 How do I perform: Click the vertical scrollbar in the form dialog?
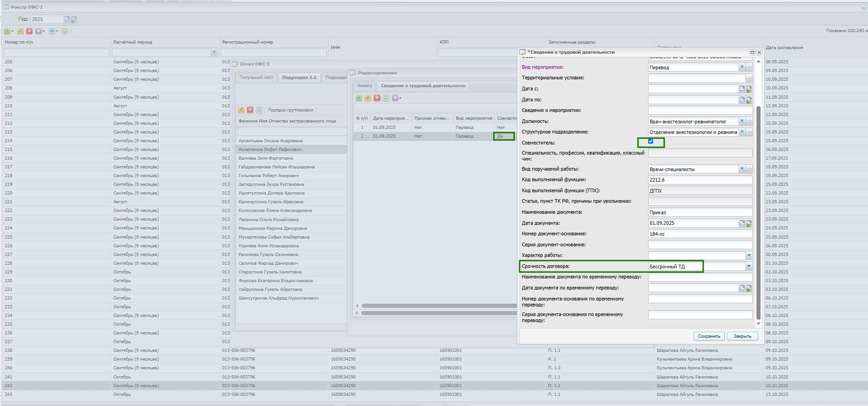(758, 211)
